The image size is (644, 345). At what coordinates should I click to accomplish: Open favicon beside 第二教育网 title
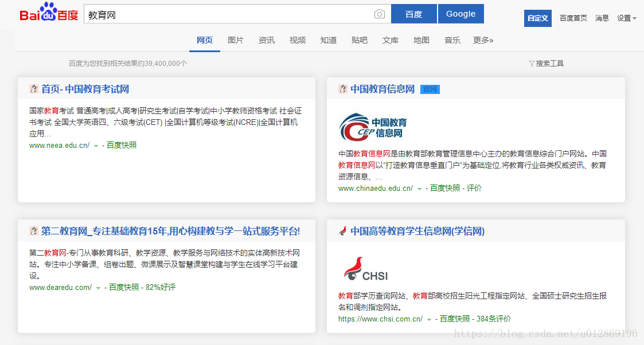click(34, 231)
